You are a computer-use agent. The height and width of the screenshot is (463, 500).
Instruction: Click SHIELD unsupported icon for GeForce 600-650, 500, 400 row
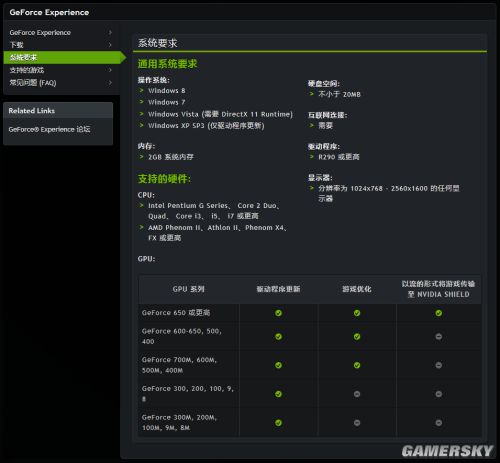point(439,337)
